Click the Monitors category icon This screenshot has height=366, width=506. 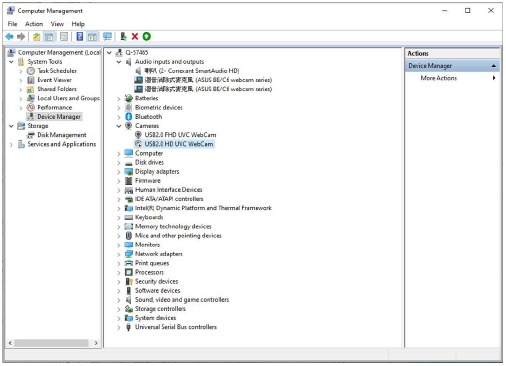click(129, 245)
